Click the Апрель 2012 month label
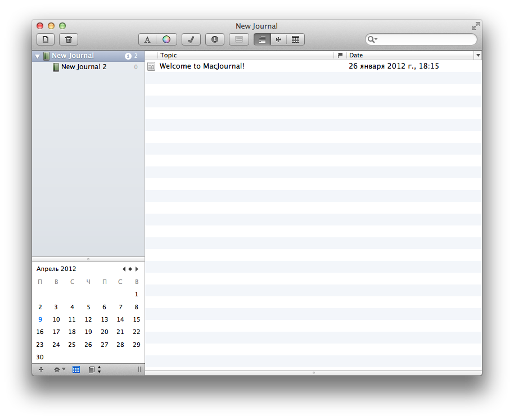 click(56, 269)
